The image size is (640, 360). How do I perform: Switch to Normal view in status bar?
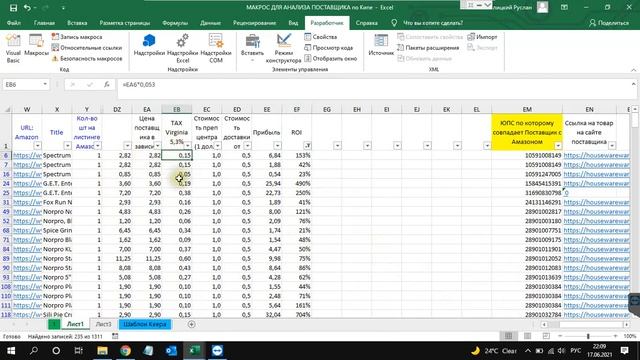pyautogui.click(x=508, y=336)
